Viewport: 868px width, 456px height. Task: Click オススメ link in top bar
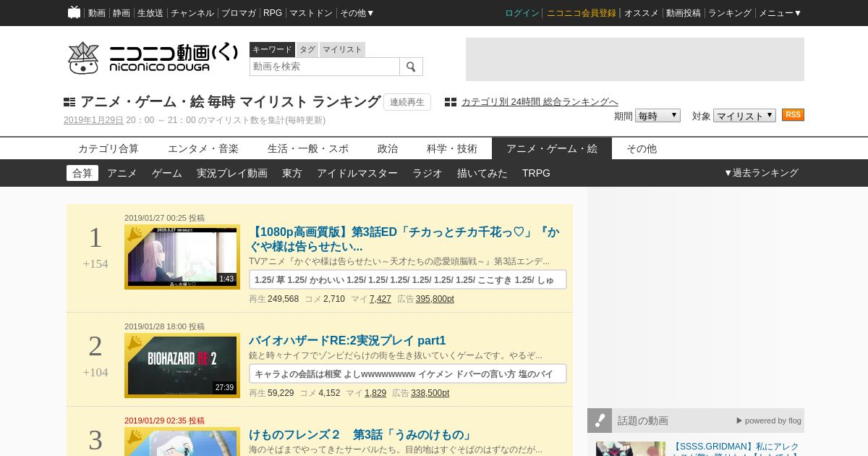pyautogui.click(x=642, y=13)
